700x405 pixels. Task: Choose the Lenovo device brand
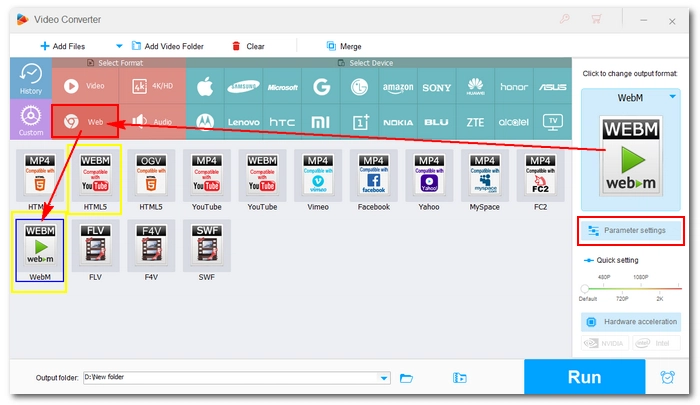click(243, 122)
